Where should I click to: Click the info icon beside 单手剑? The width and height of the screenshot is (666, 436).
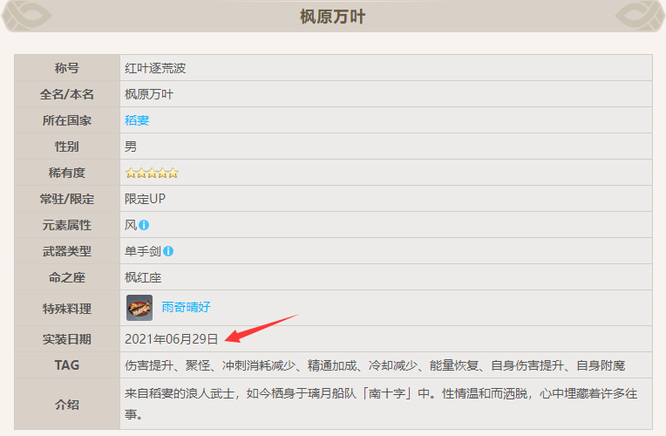(169, 251)
